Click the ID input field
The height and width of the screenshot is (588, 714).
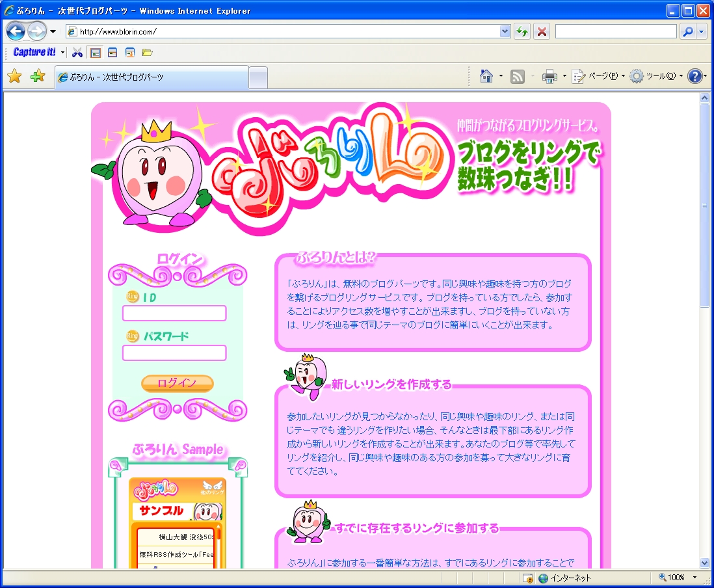(x=174, y=313)
